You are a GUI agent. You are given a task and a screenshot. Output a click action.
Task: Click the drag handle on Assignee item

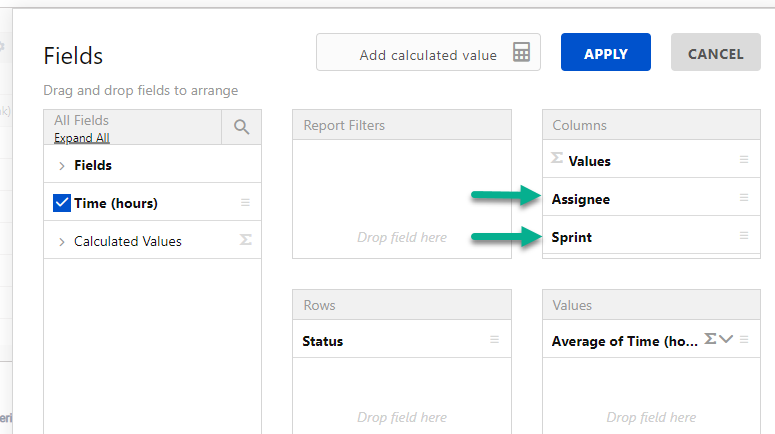[744, 197]
